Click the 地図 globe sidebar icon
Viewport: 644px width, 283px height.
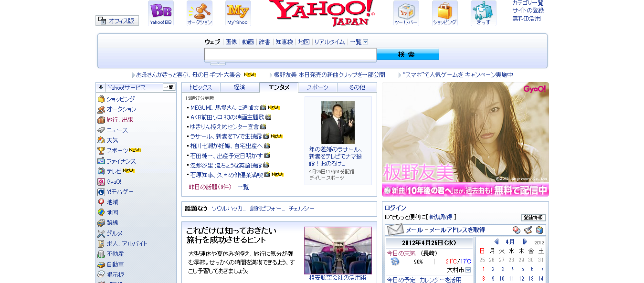(101, 212)
